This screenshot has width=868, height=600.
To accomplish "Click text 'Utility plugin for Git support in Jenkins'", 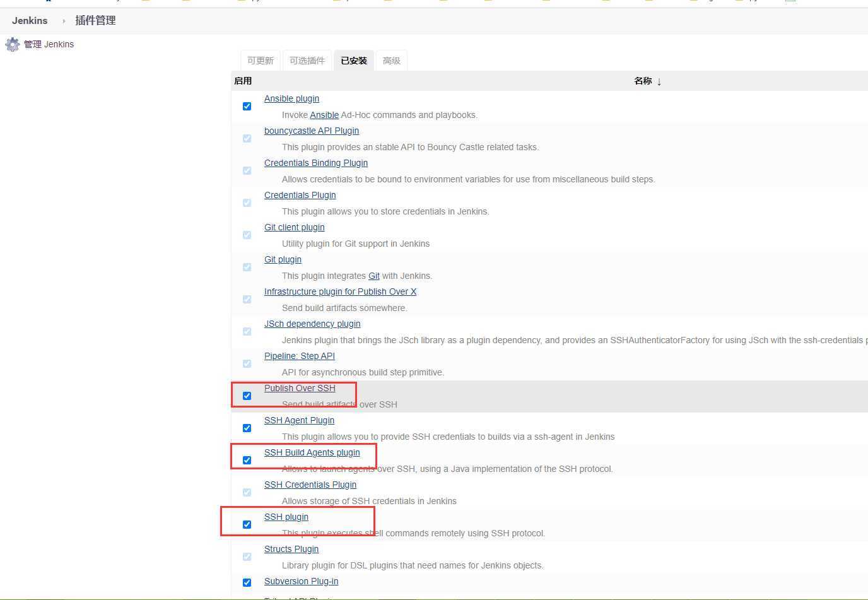I will [x=356, y=244].
